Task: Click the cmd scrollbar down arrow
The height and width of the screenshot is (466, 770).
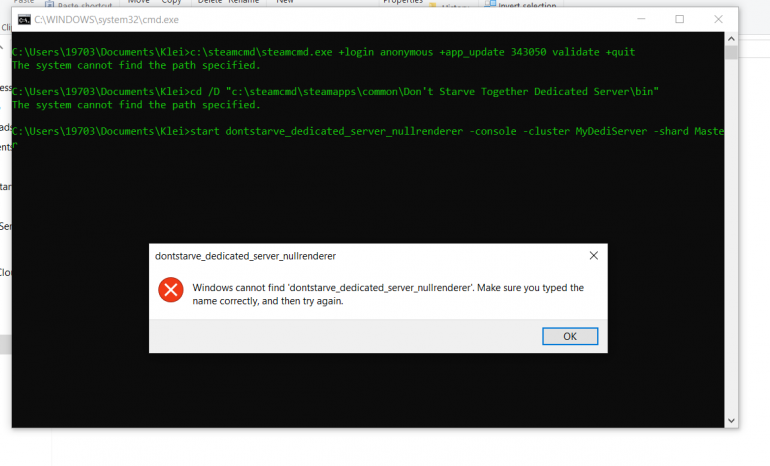Action: 731,421
